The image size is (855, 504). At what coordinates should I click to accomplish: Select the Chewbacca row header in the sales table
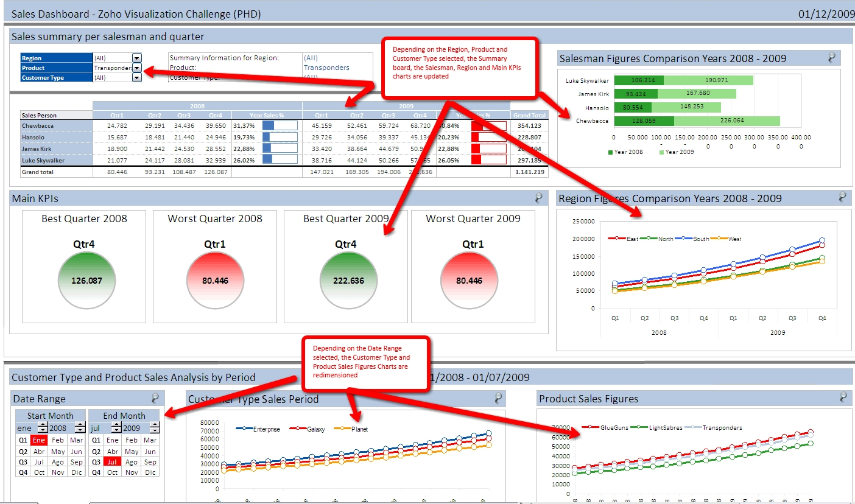click(x=56, y=125)
